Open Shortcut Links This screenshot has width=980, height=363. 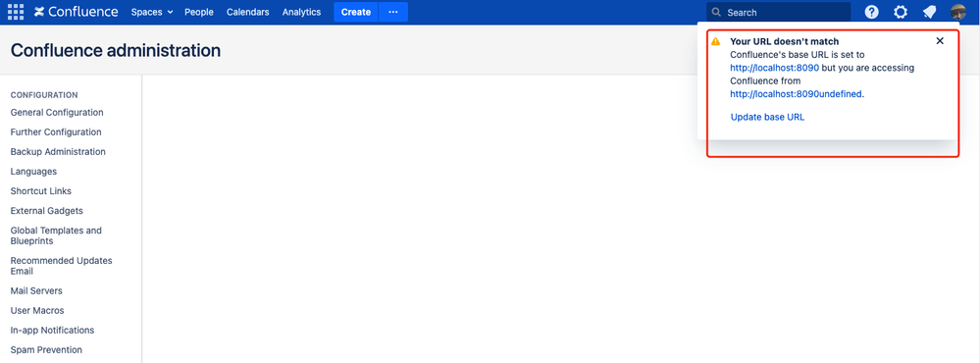pyautogui.click(x=40, y=191)
